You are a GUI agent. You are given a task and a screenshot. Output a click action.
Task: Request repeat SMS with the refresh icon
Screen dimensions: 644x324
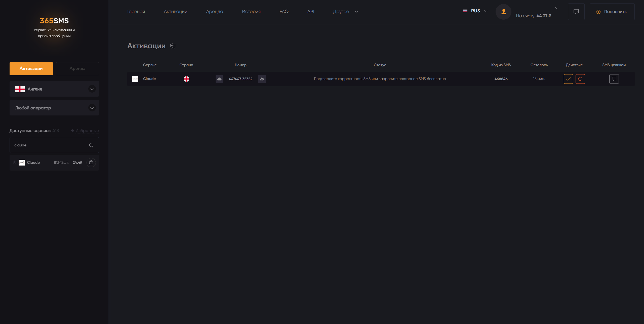[580, 79]
